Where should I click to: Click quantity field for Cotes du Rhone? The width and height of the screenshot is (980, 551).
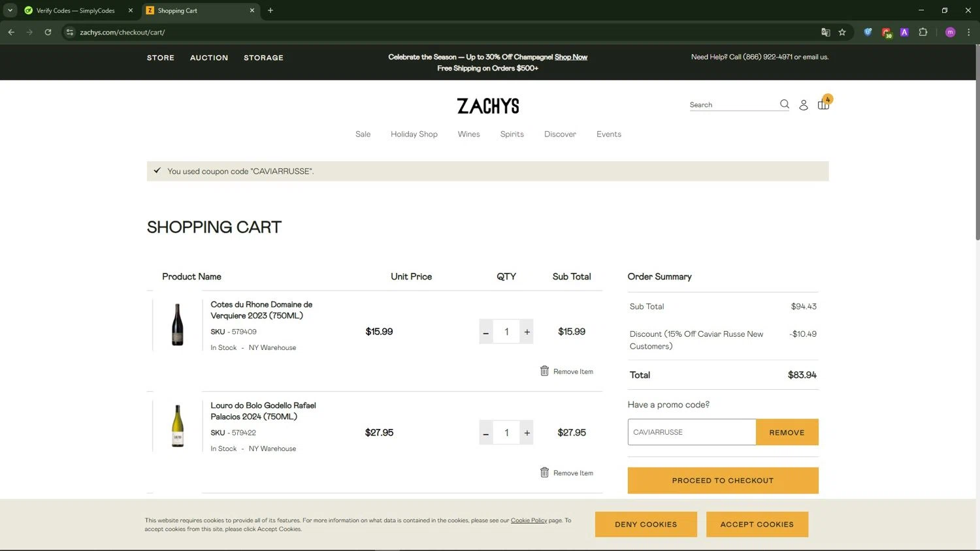pyautogui.click(x=506, y=332)
